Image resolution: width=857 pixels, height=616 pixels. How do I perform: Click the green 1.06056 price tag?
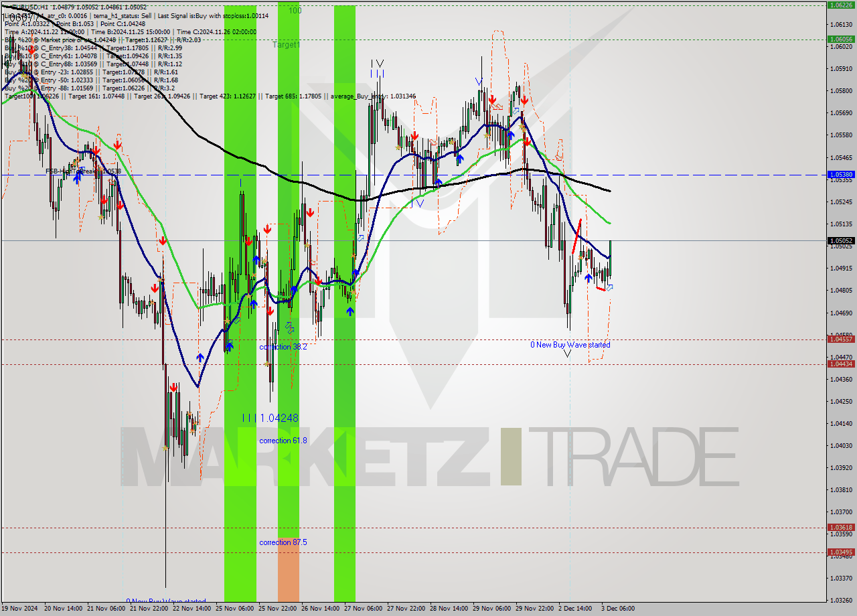coord(841,39)
